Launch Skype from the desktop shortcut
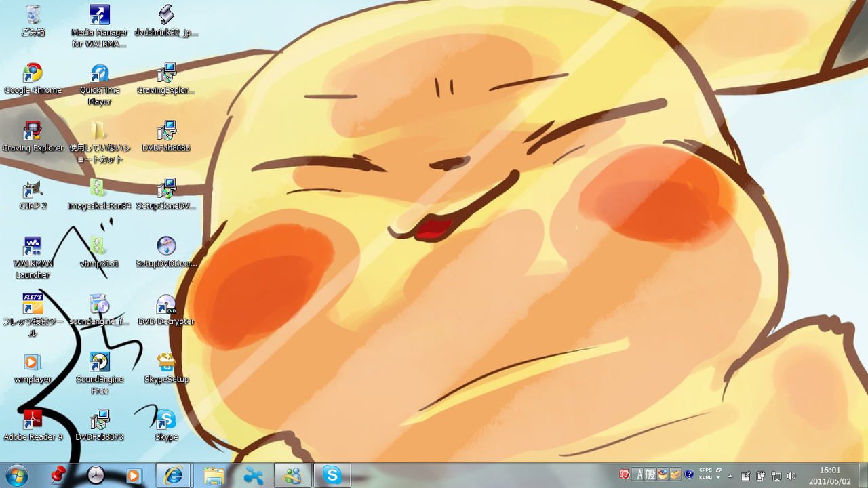Viewport: 868px width, 488px height. click(x=166, y=426)
